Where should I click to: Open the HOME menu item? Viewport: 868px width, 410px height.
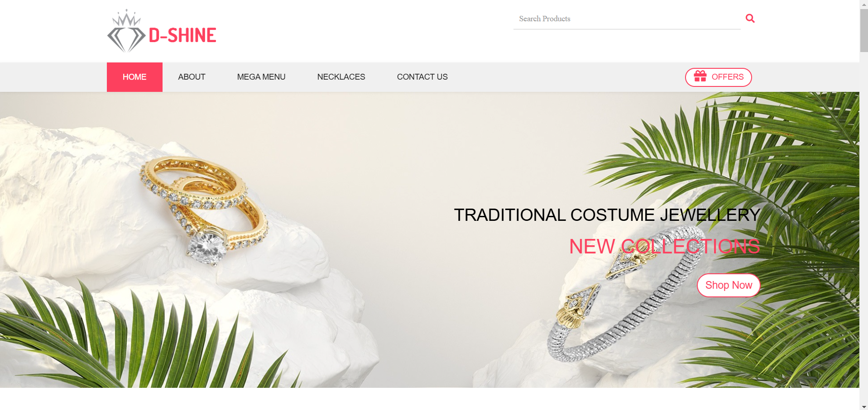134,77
